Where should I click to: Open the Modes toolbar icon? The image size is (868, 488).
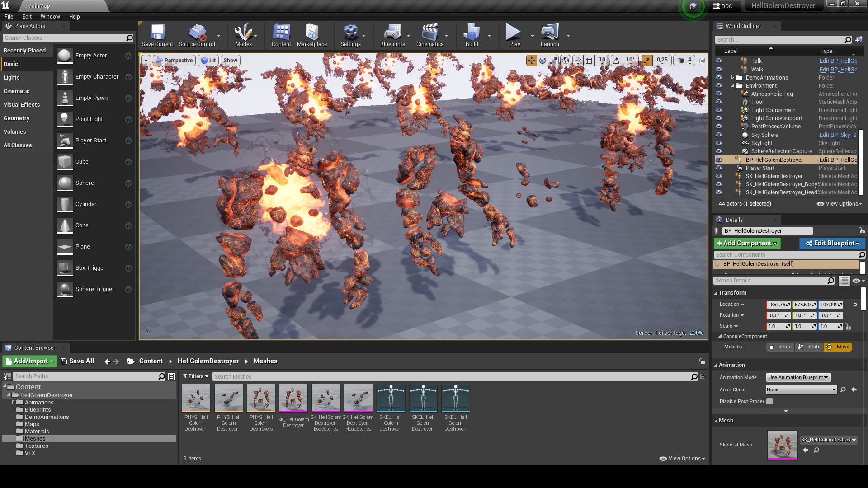click(243, 35)
